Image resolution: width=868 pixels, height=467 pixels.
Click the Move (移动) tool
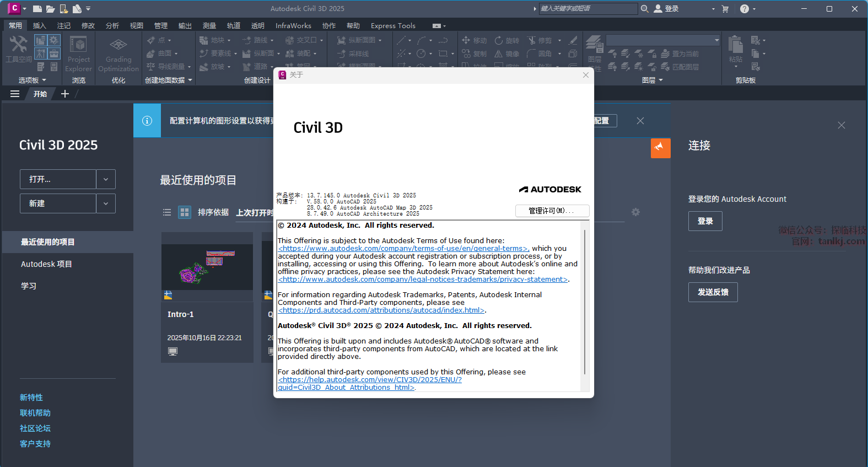point(475,40)
